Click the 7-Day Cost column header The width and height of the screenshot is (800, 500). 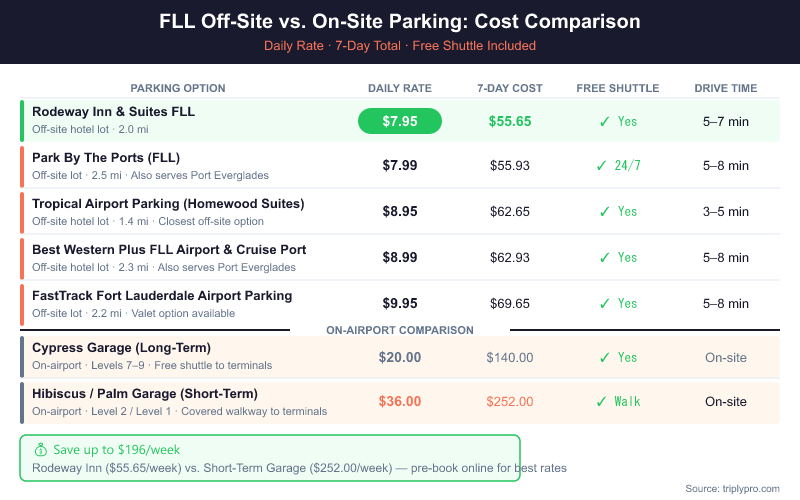(x=510, y=88)
